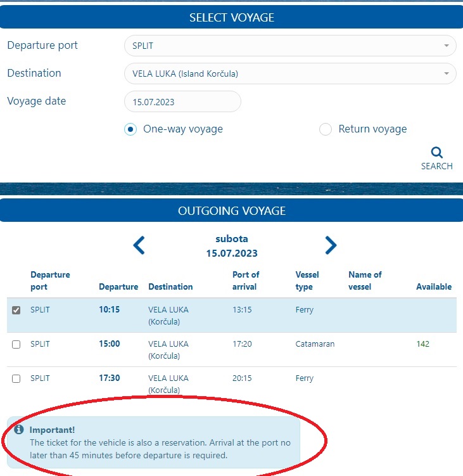The image size is (463, 476).
Task: Choose the Return voyage option
Action: (x=326, y=129)
